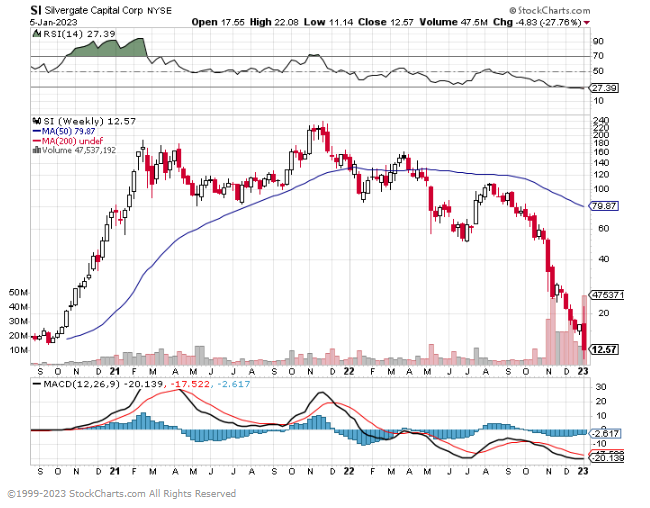Click the 90 label on the RSI axis
Screen dimensions: 650x508
[x=598, y=41]
